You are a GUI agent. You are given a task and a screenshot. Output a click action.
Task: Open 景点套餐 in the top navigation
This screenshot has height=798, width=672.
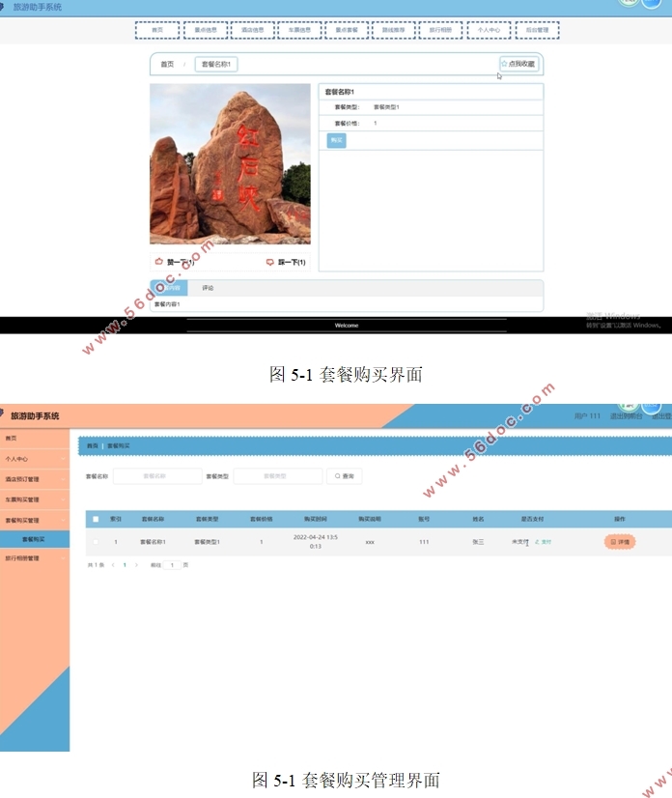pyautogui.click(x=347, y=30)
